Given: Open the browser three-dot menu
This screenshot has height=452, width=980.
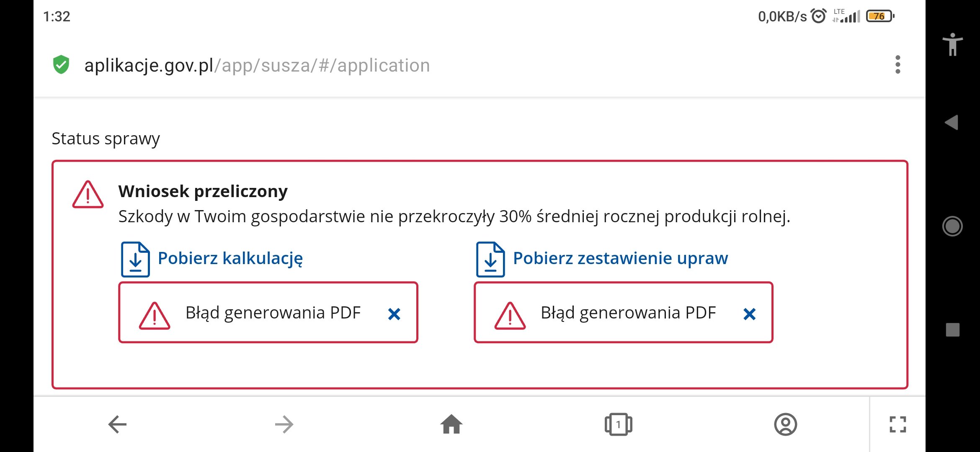Looking at the screenshot, I should point(897,65).
